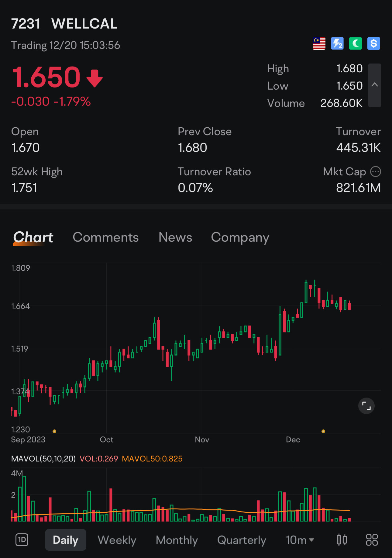Open the indicators grid icon
This screenshot has width=392, height=558.
click(x=372, y=540)
